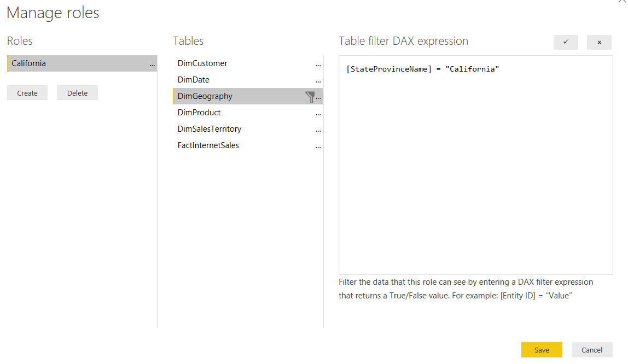Select the FactInternetSales table
Image resolution: width=628 pixels, height=364 pixels.
[208, 145]
